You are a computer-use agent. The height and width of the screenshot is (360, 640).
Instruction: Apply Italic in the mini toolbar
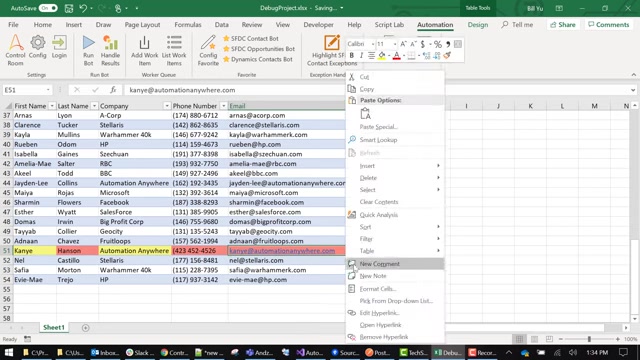coord(361,55)
